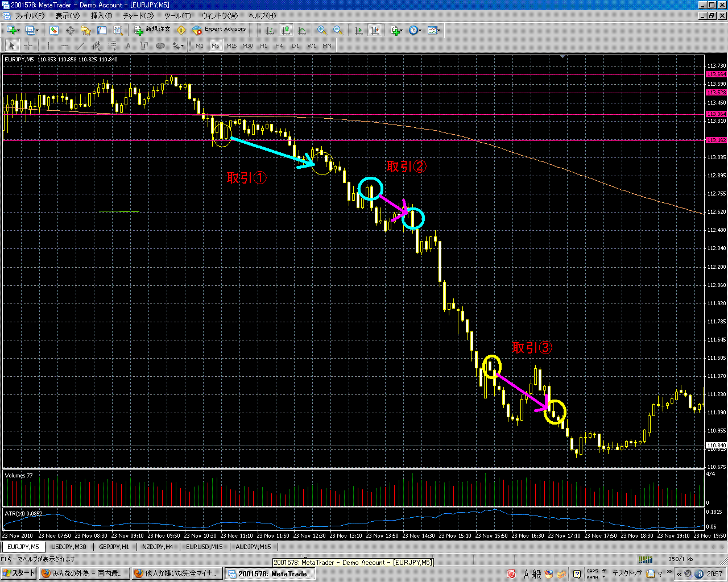Toggle chart auto scroll
The height and width of the screenshot is (582, 728).
[x=359, y=30]
